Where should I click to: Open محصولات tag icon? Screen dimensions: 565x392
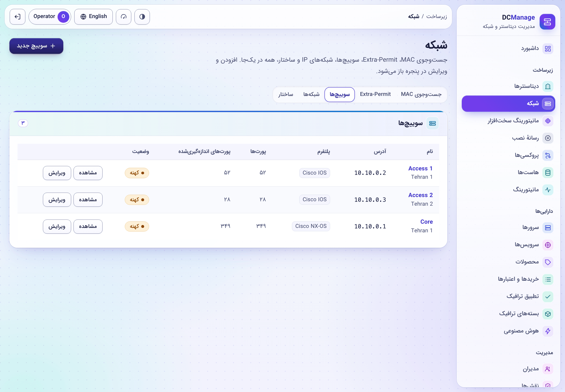pyautogui.click(x=548, y=262)
